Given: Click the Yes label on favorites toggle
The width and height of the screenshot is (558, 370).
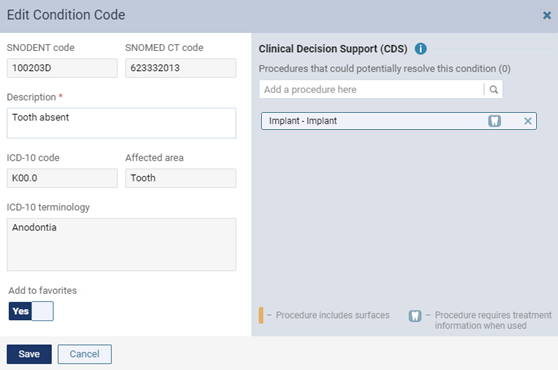Looking at the screenshot, I should pyautogui.click(x=20, y=311).
